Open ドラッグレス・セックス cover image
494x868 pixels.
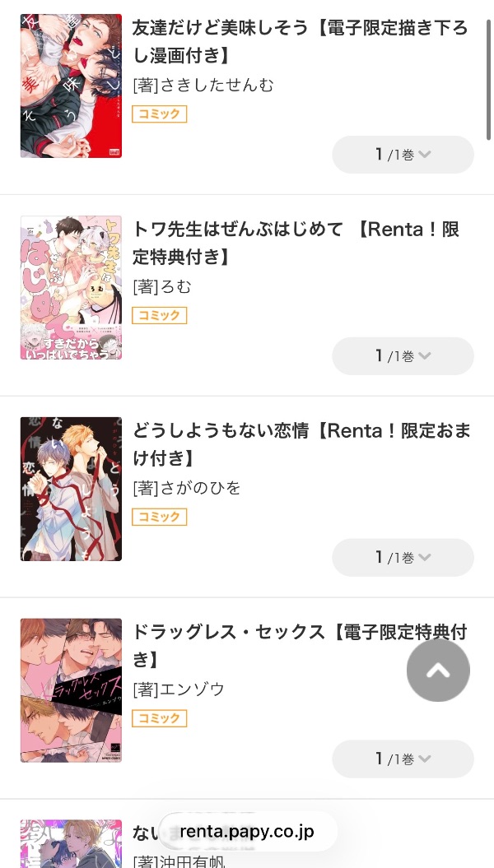71,690
